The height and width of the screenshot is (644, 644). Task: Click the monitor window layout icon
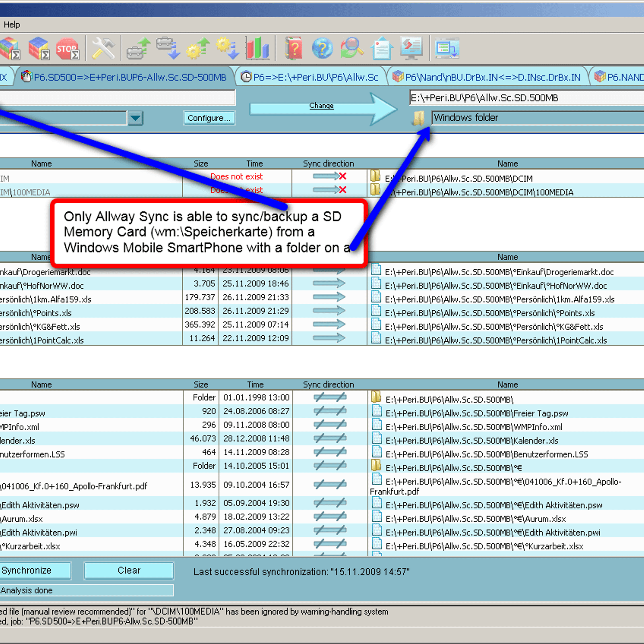tap(447, 49)
